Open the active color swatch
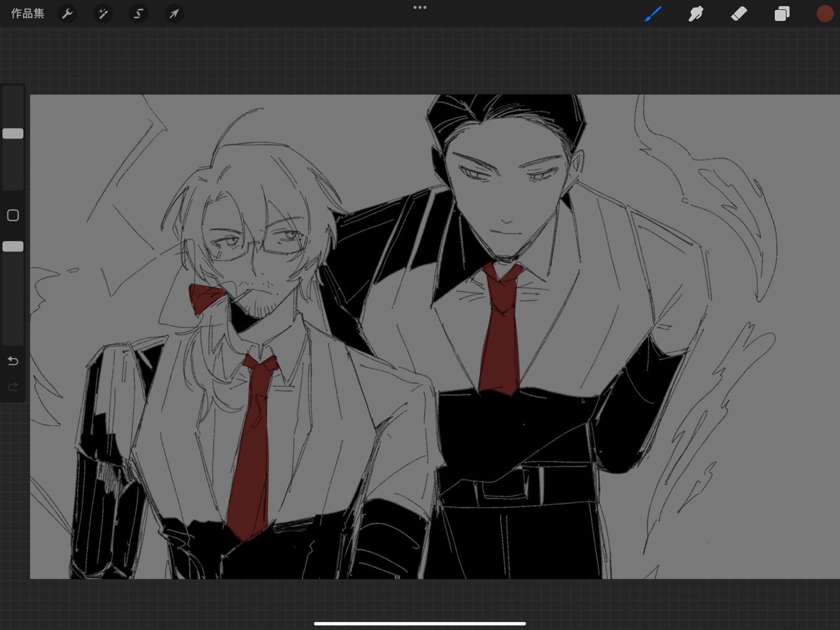The image size is (840, 630). point(825,13)
